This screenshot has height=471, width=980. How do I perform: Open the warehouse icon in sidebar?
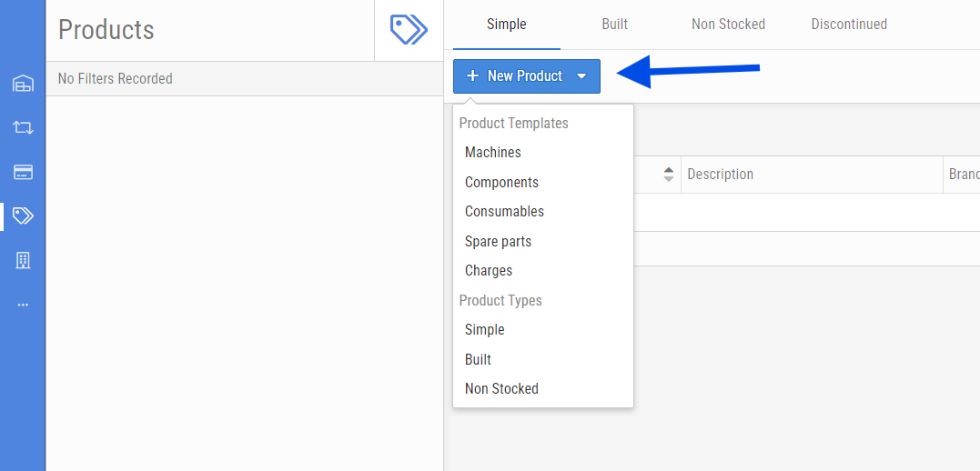pos(23,84)
